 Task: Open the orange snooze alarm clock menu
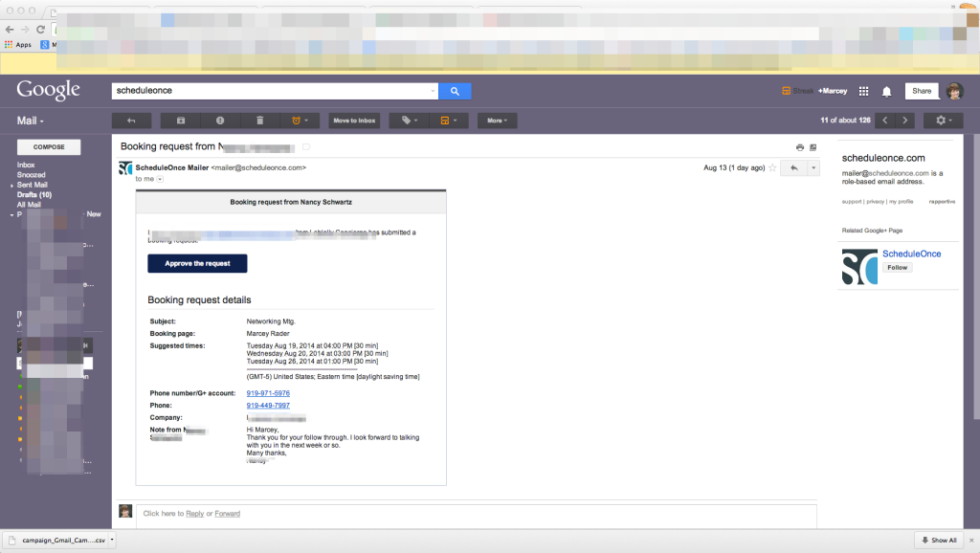click(300, 121)
